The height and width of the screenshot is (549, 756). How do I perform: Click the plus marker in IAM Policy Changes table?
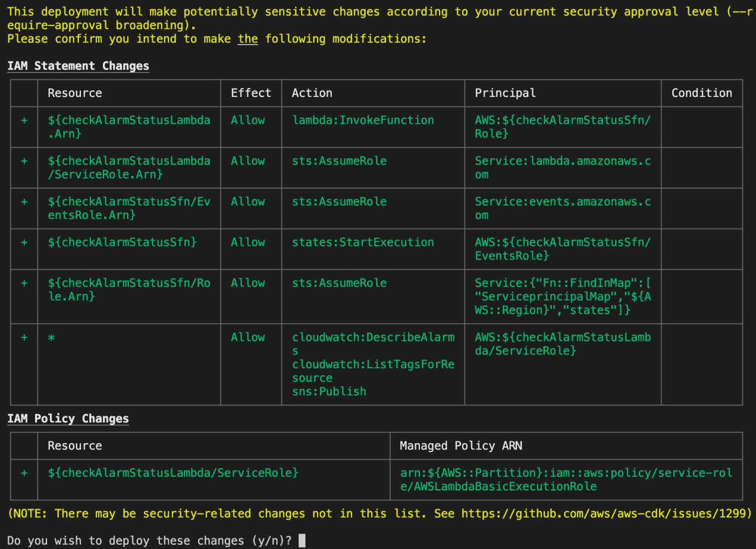24,473
